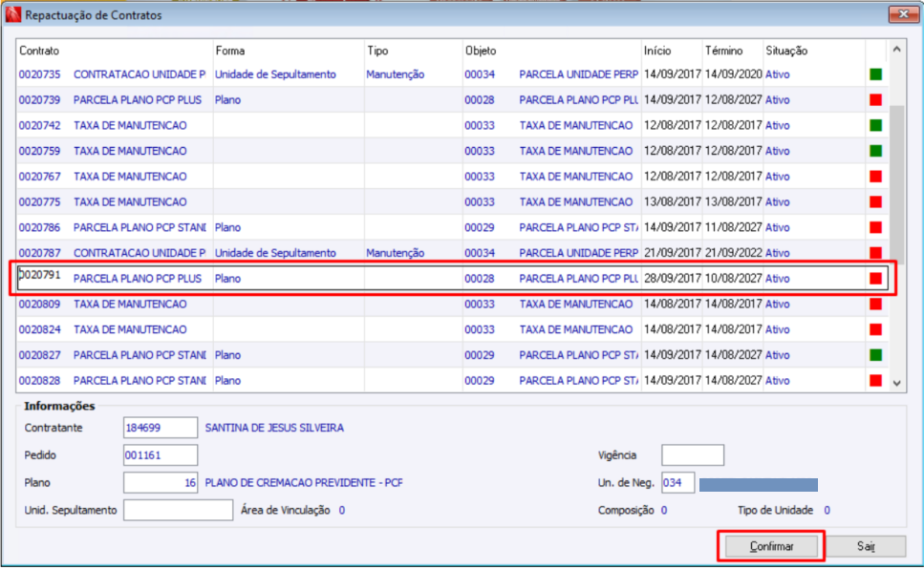
Task: Click red status square of contract 0020791
Action: (x=875, y=278)
